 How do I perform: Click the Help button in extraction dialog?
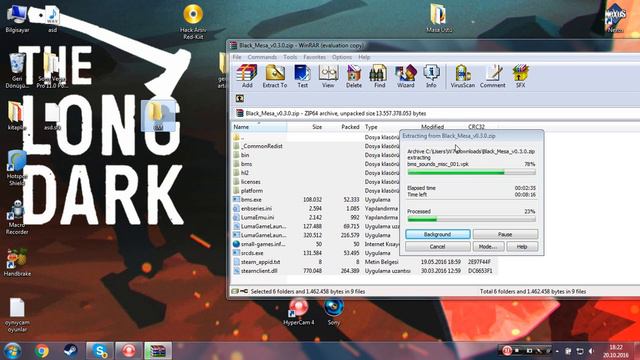(522, 247)
